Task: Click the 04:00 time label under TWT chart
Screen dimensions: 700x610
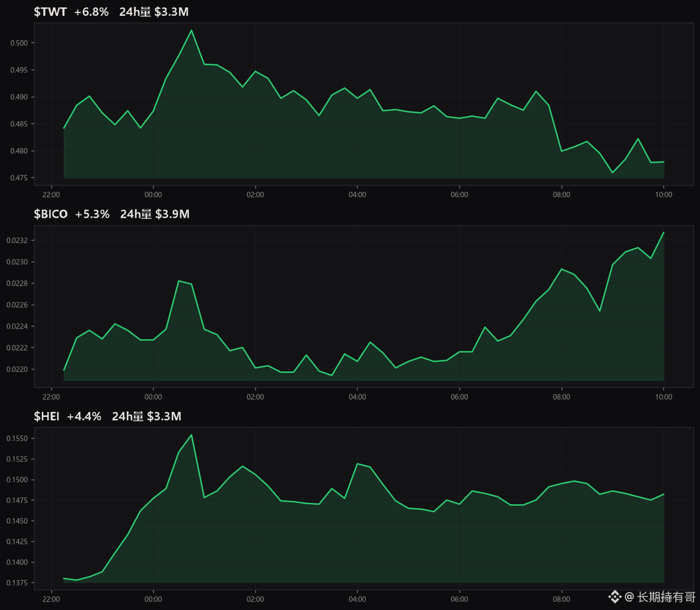Action: 358,195
